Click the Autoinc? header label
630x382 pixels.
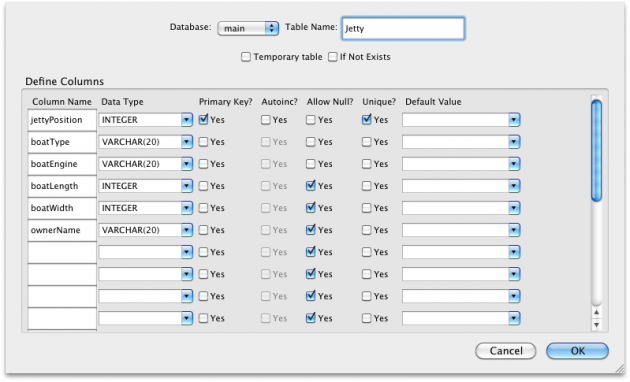click(280, 102)
